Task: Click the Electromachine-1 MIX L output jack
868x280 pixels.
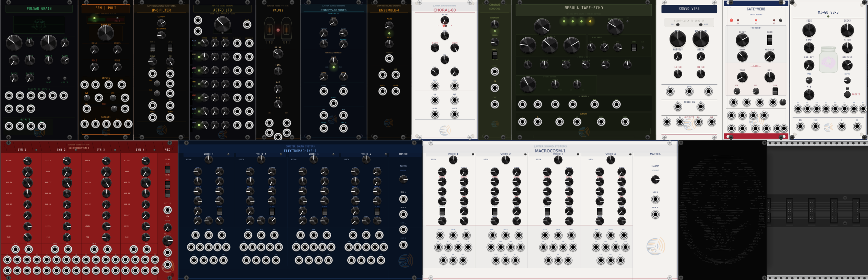Action: click(403, 199)
